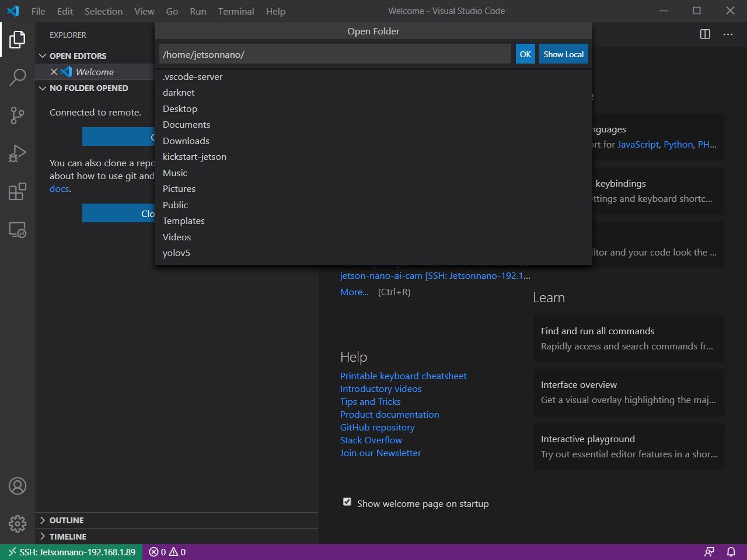Viewport: 747px width, 560px height.
Task: Open Find and run all commands card
Action: [629, 338]
